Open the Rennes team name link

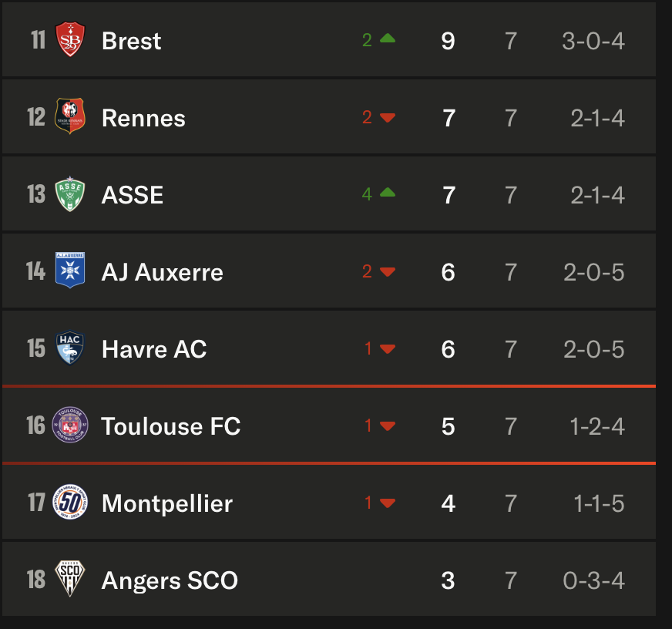pos(143,119)
